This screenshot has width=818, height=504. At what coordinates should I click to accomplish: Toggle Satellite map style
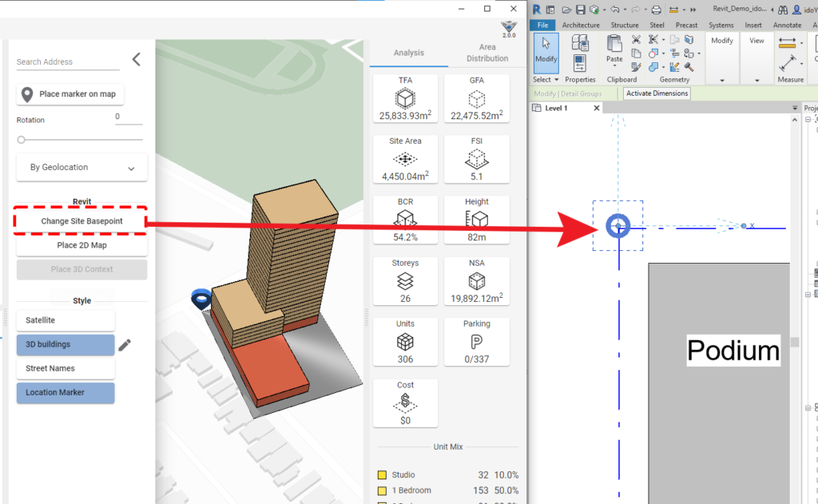click(x=65, y=319)
